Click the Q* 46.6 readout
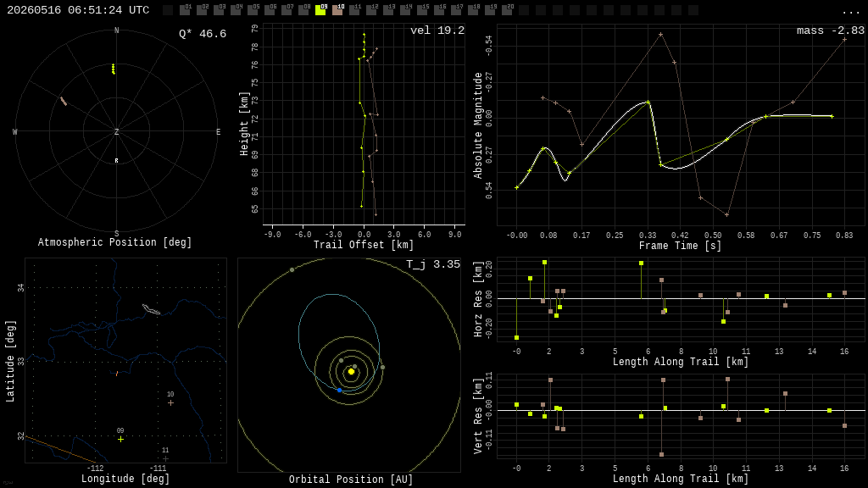The image size is (868, 488). point(203,34)
